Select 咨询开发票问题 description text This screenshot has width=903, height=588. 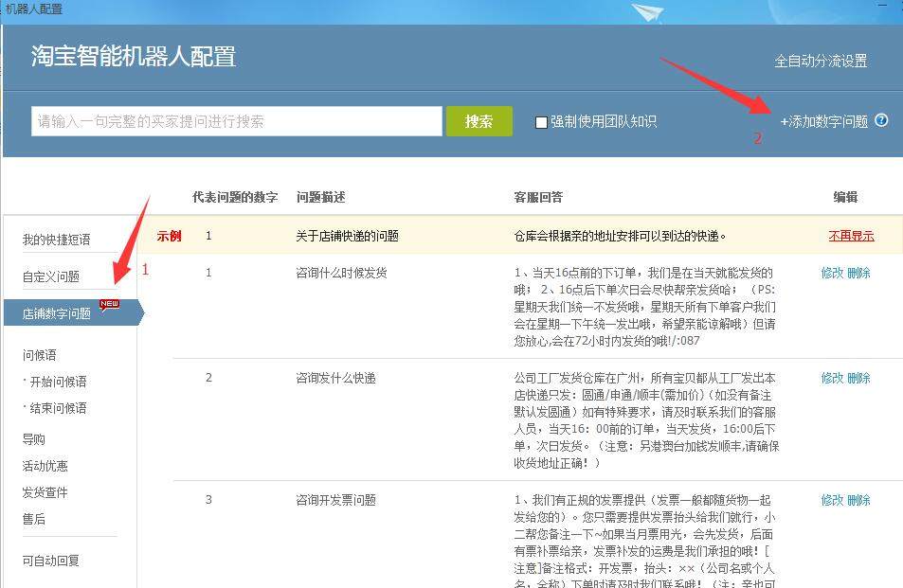[335, 500]
